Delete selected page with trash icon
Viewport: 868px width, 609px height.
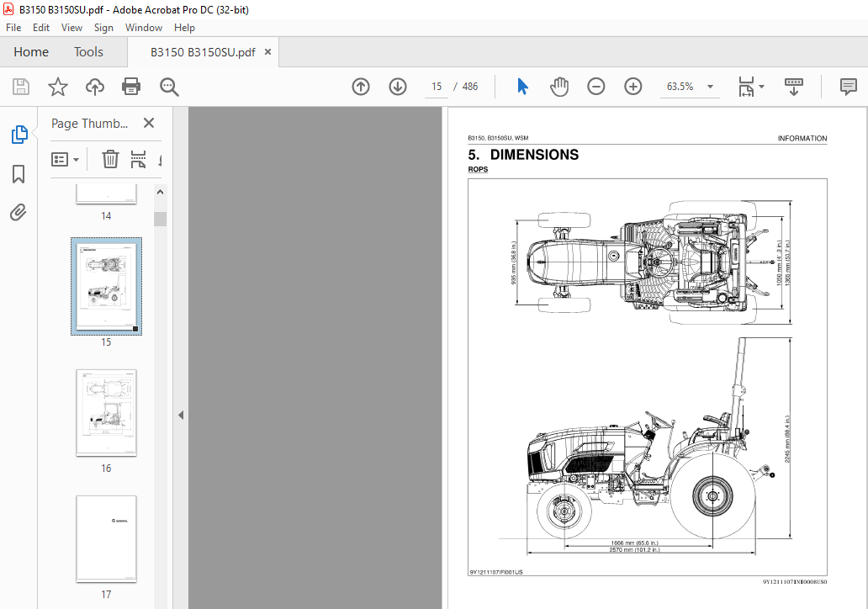tap(110, 160)
